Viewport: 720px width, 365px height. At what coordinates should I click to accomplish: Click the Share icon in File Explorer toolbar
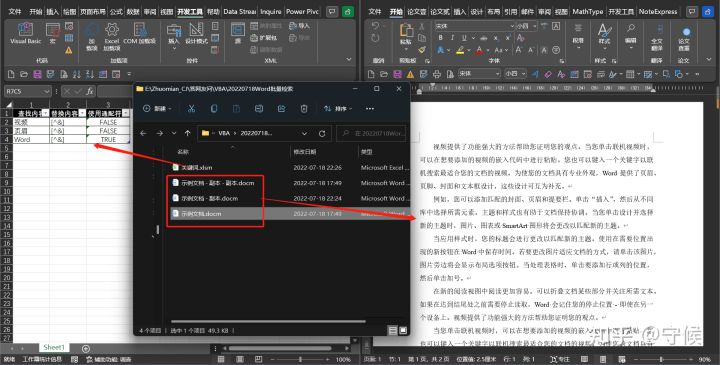(281, 109)
